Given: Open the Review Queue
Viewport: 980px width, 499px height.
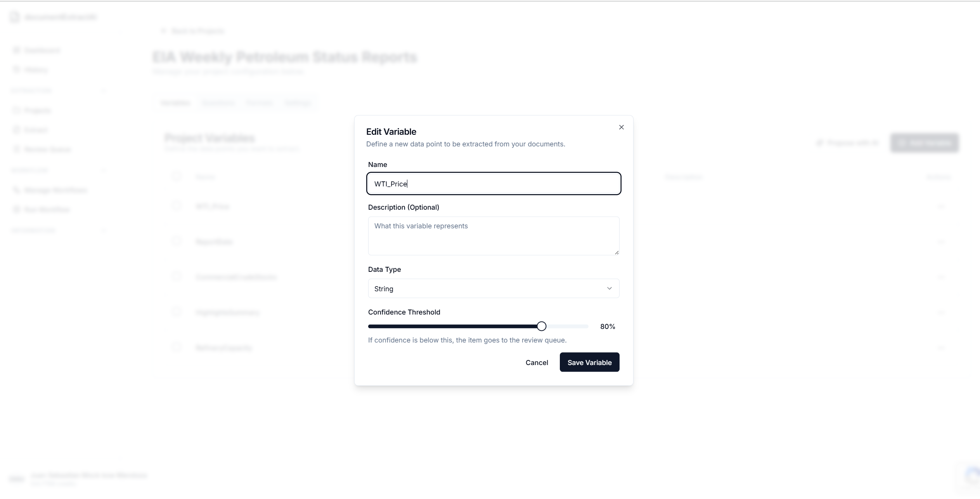Looking at the screenshot, I should pos(47,150).
